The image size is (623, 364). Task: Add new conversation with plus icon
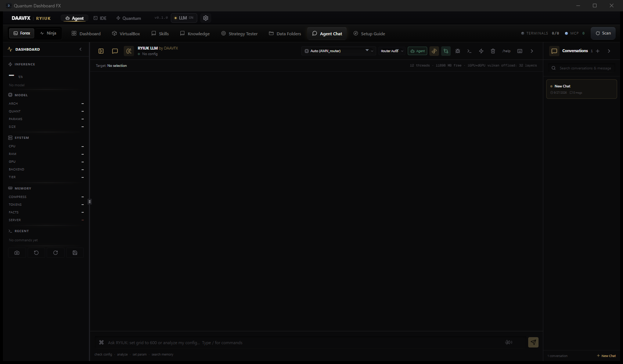click(598, 51)
